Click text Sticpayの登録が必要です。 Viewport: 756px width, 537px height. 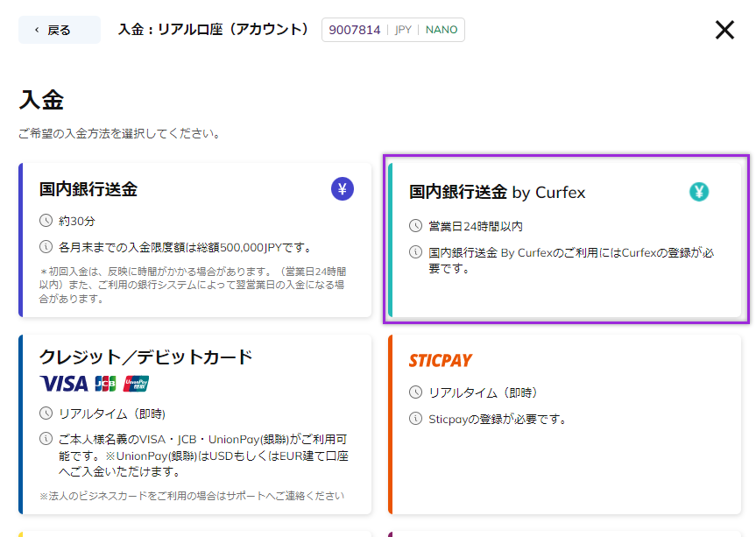tap(498, 419)
